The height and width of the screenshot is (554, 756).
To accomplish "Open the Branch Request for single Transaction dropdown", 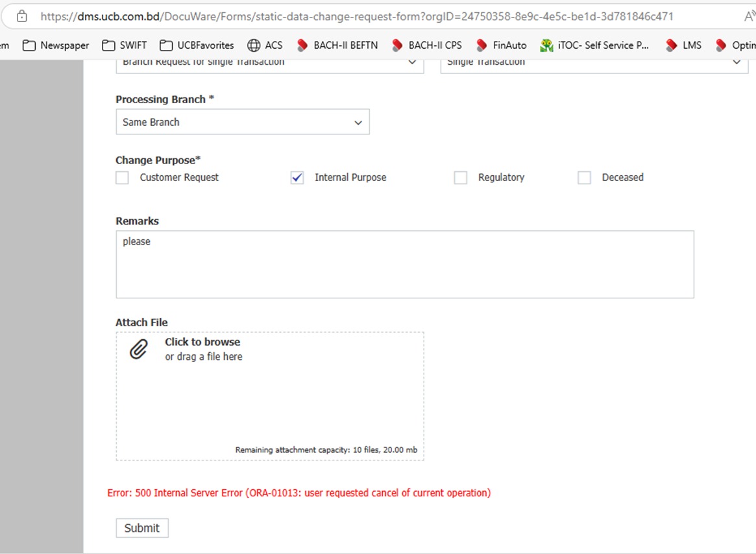I will click(x=269, y=64).
